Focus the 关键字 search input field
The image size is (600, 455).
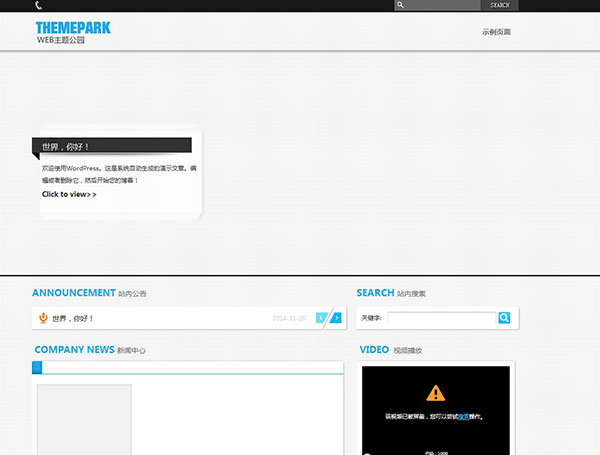pyautogui.click(x=441, y=318)
